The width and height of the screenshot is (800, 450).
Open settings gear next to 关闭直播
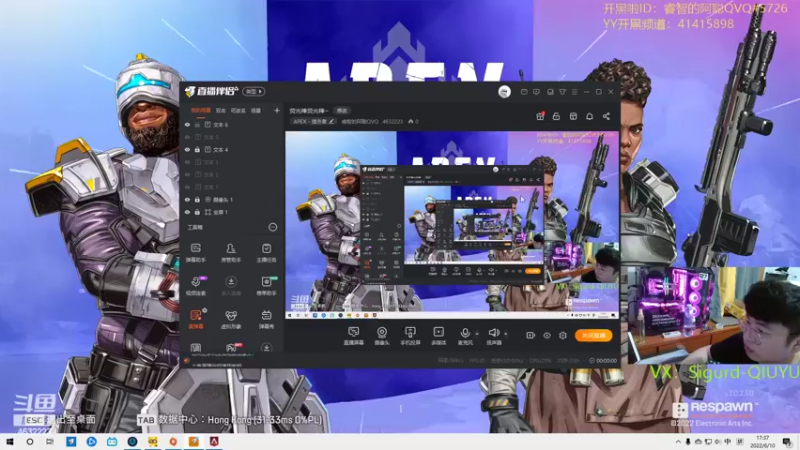pyautogui.click(x=563, y=335)
